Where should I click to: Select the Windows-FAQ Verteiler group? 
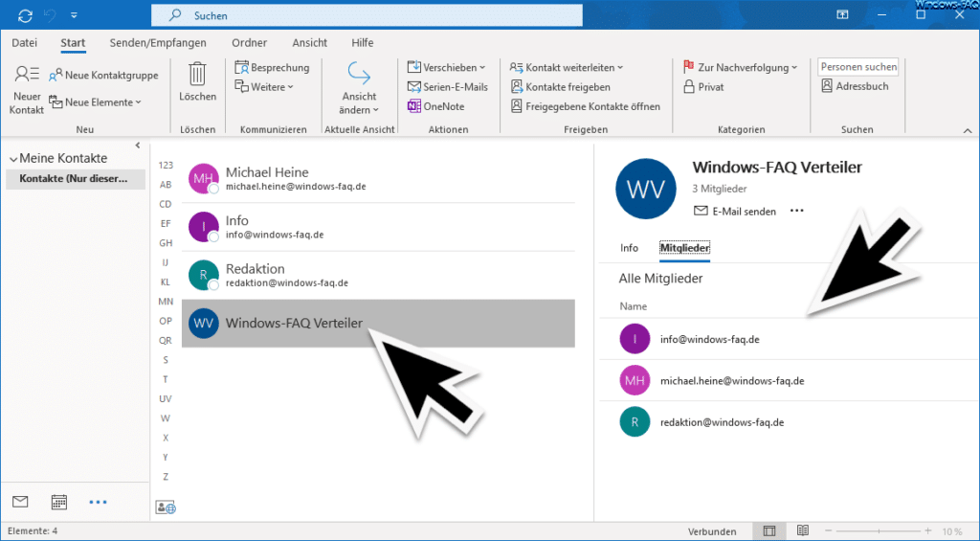(378, 324)
